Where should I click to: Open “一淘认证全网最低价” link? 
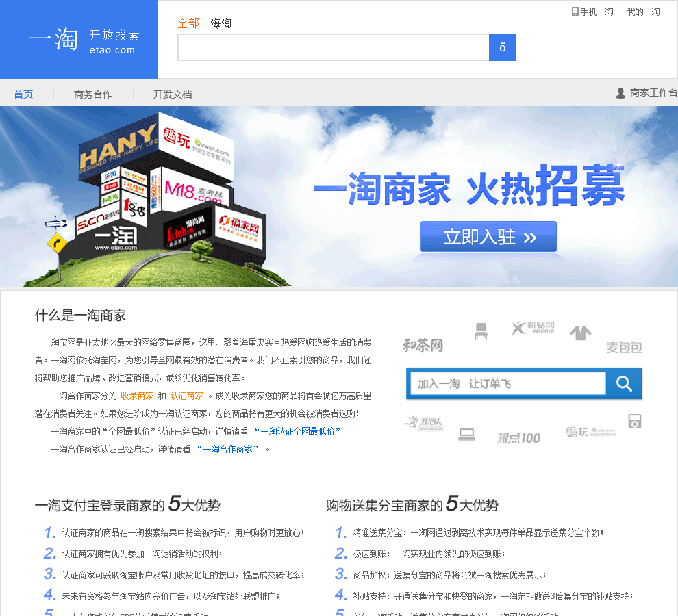tap(297, 431)
